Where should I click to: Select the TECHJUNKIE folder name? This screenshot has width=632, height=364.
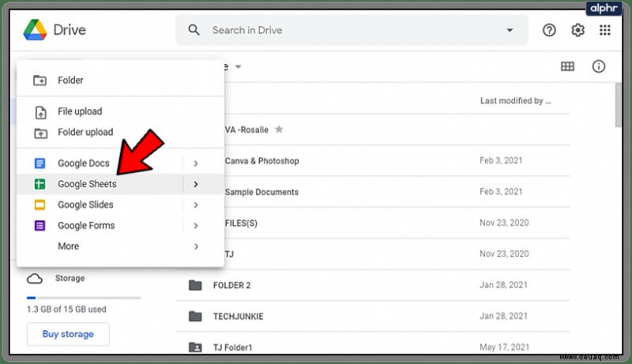(239, 317)
